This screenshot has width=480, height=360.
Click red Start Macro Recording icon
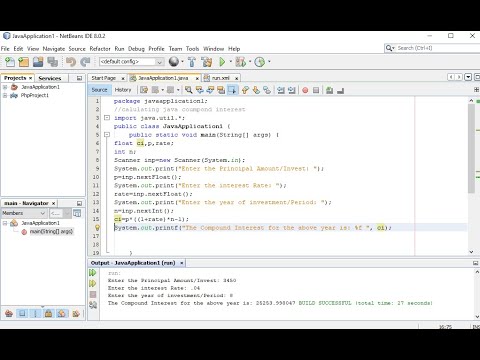[305, 90]
